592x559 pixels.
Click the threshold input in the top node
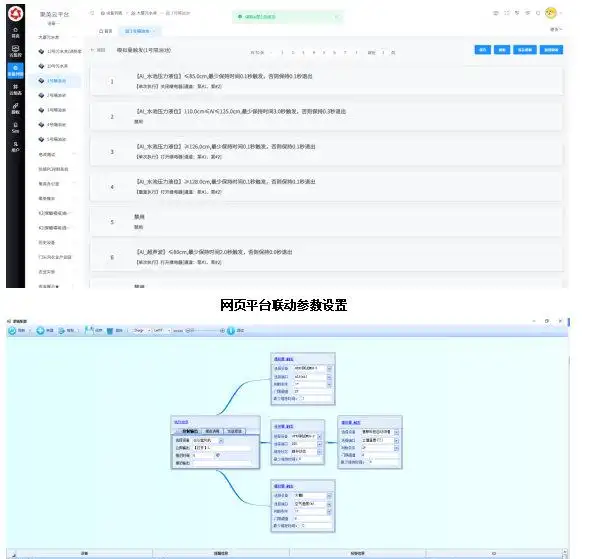[x=313, y=391]
